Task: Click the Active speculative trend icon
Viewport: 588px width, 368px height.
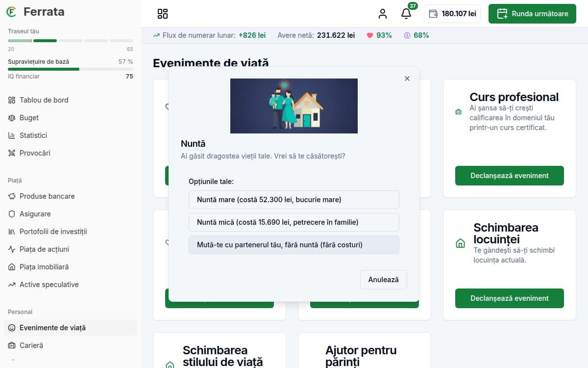Action: [12, 285]
